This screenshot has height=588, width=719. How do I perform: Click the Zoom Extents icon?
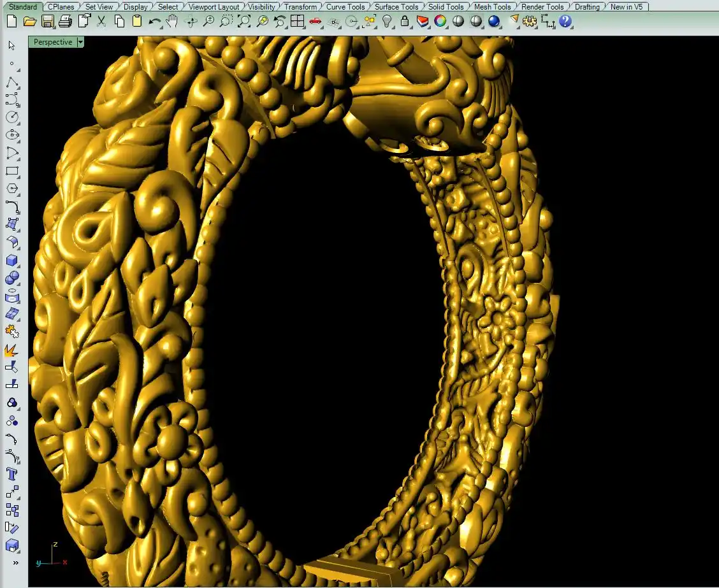pos(244,21)
